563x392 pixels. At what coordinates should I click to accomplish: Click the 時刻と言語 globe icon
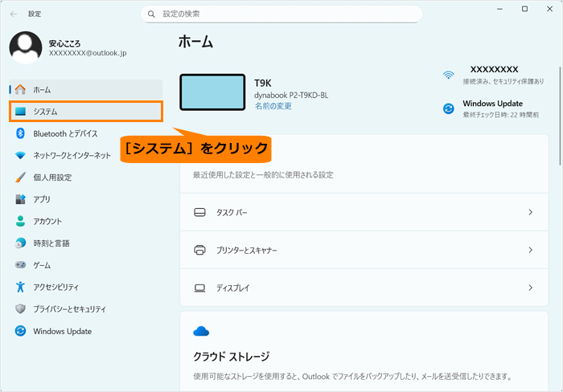(21, 243)
